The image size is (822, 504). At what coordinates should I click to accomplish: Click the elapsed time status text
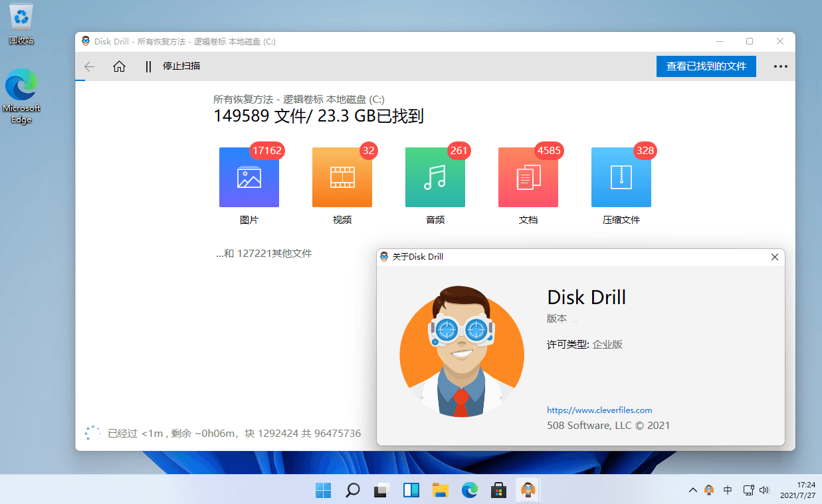235,434
